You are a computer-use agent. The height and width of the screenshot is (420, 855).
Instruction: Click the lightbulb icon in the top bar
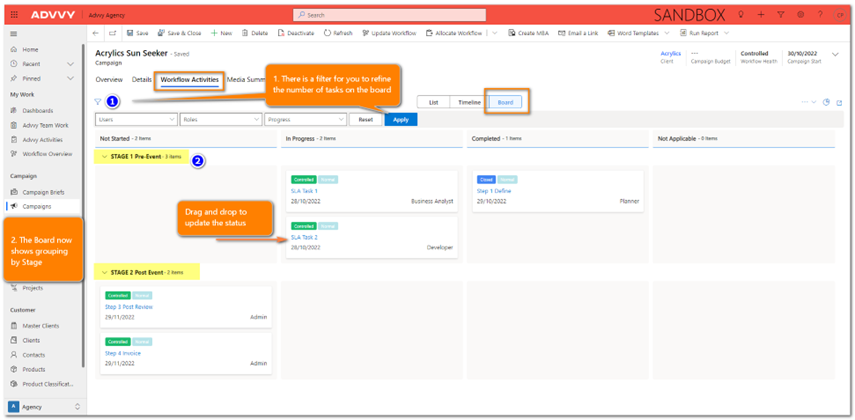coord(740,15)
